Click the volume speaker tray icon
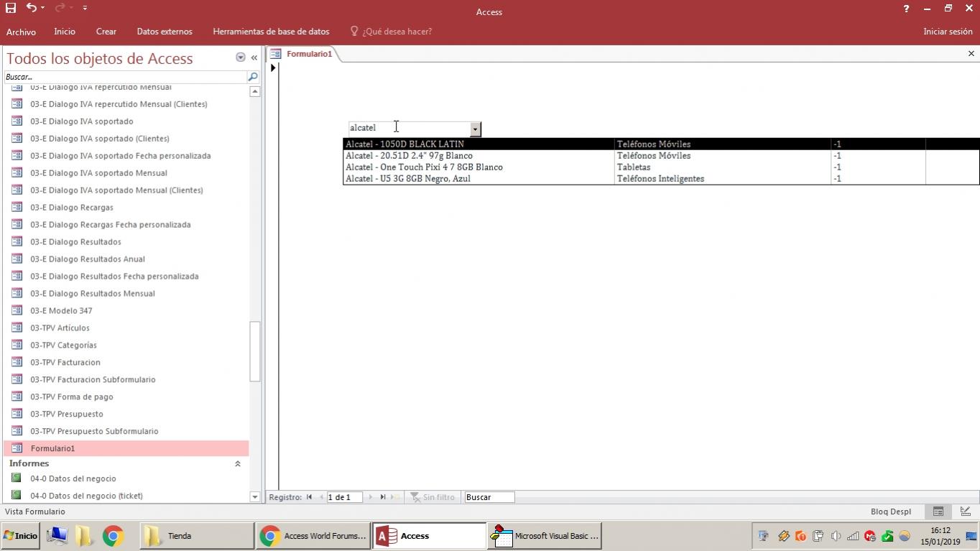980x551 pixels. click(836, 536)
